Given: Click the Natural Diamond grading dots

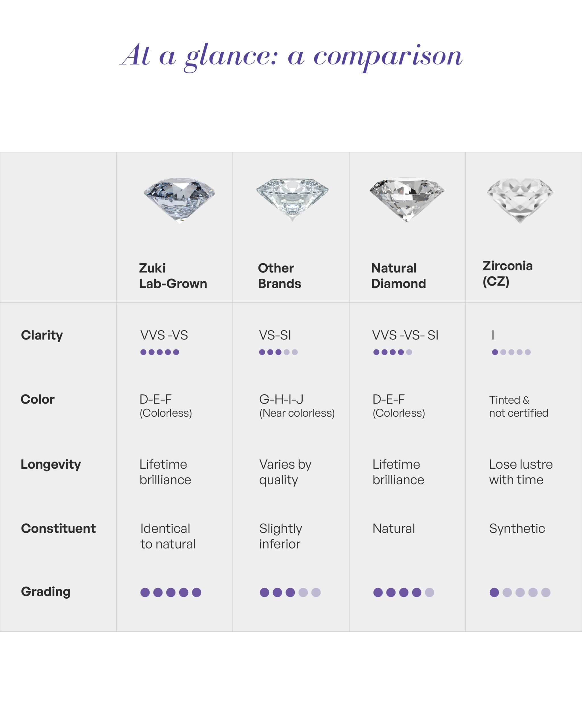Looking at the screenshot, I should pos(404,592).
